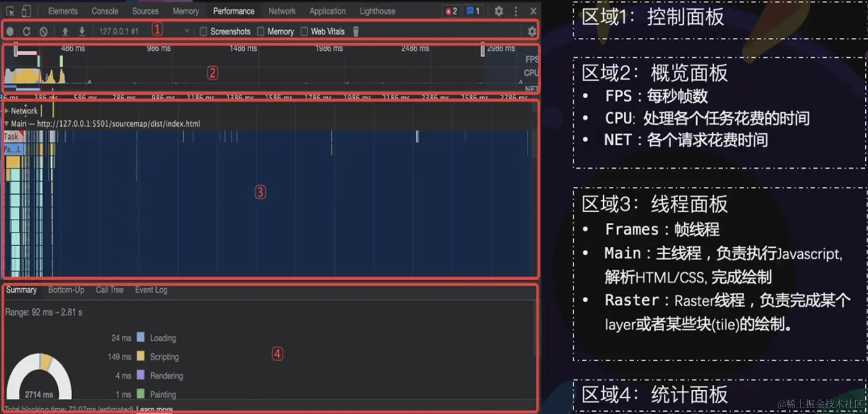Go to the Network tab
This screenshot has height=414, width=868.
coord(282,11)
